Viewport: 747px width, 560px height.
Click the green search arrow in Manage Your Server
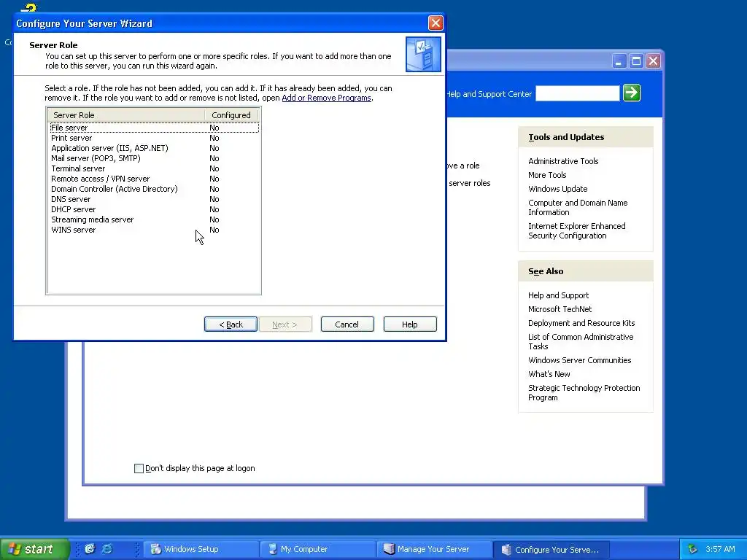[632, 93]
